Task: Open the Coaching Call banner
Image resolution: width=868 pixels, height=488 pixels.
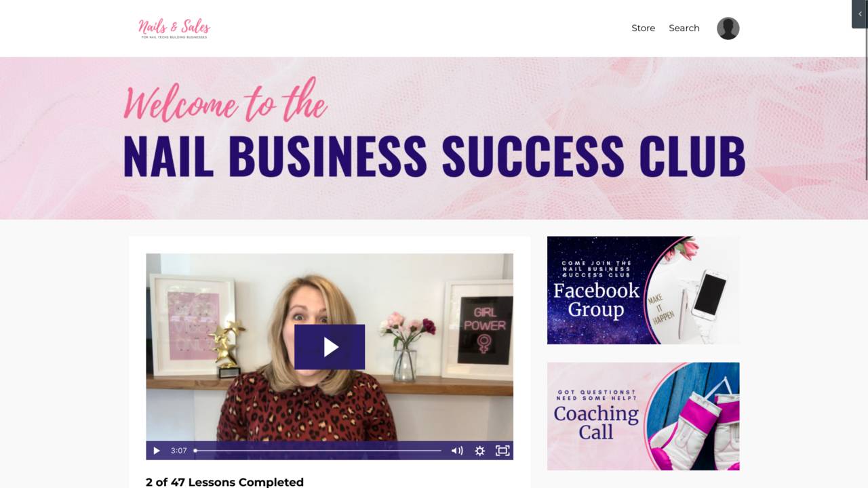Action: (644, 416)
